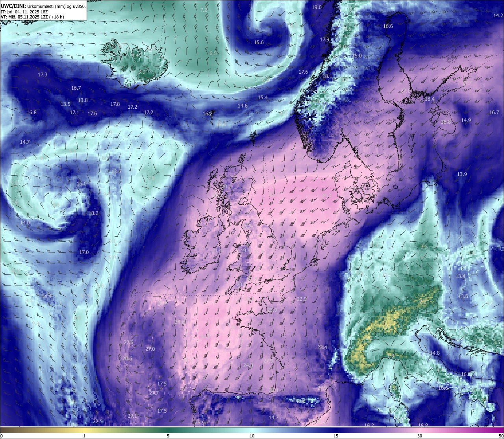Viewport: 504px width, 439px height.
Task: Click the 27.0 value off Iberia
Action: click(x=150, y=349)
